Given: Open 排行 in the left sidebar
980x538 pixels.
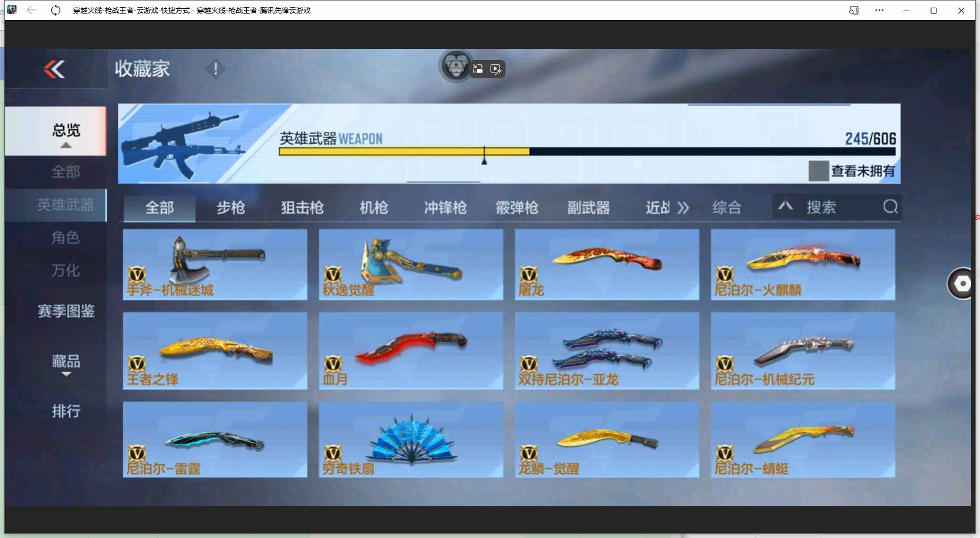Looking at the screenshot, I should click(x=66, y=411).
